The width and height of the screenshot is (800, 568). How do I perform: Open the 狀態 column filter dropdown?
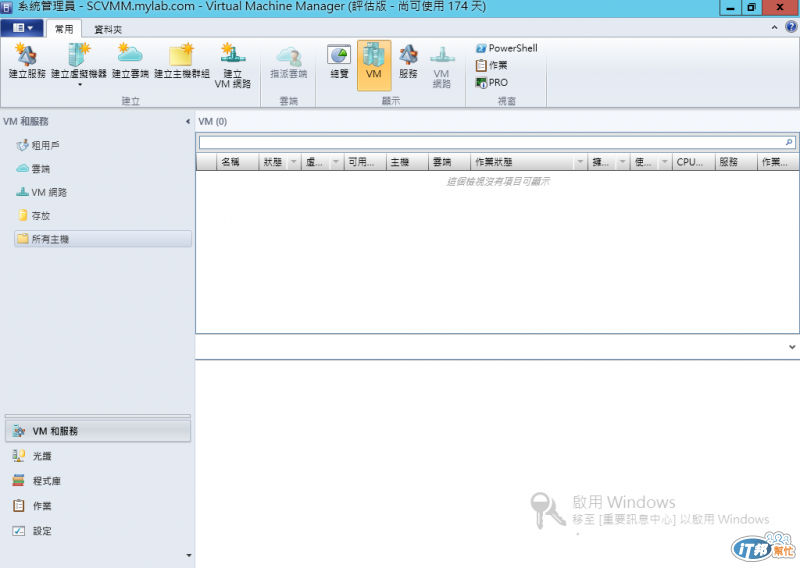click(x=293, y=162)
